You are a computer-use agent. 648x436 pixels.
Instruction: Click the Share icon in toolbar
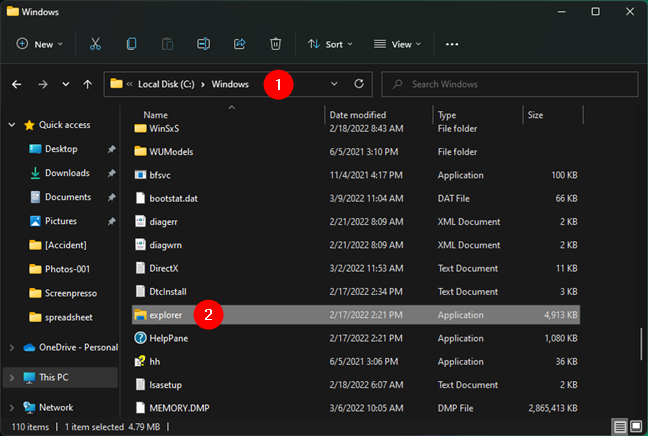click(x=240, y=44)
